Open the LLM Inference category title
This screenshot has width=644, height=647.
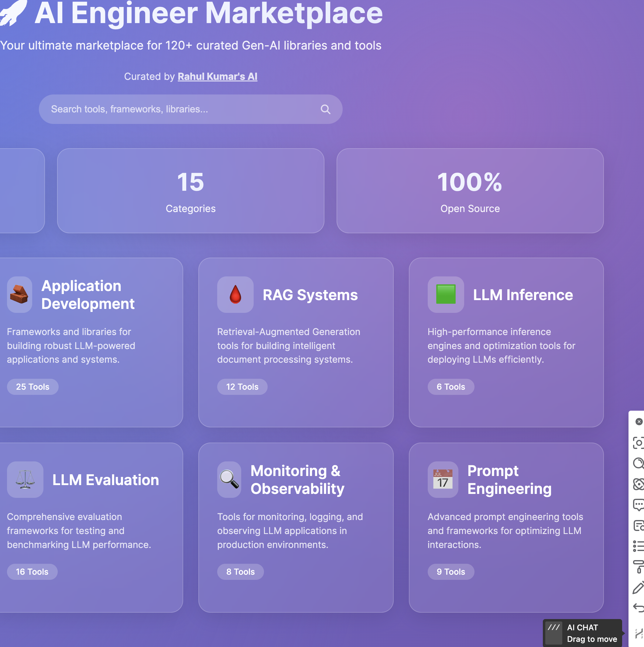point(523,295)
